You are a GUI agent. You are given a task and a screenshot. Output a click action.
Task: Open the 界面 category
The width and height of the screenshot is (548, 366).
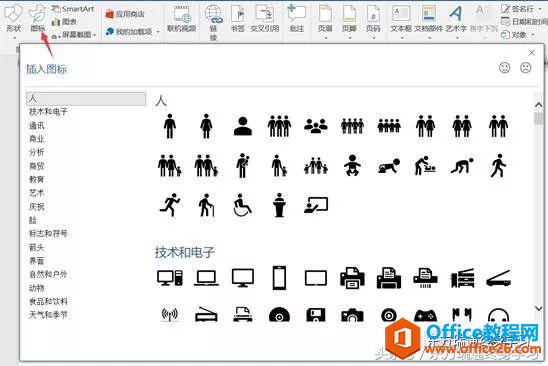pos(37,261)
